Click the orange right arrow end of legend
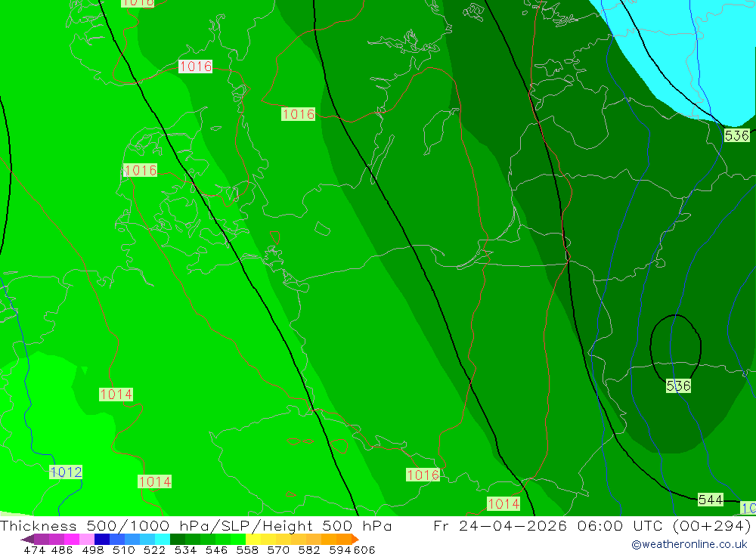The width and height of the screenshot is (756, 554). 355,539
